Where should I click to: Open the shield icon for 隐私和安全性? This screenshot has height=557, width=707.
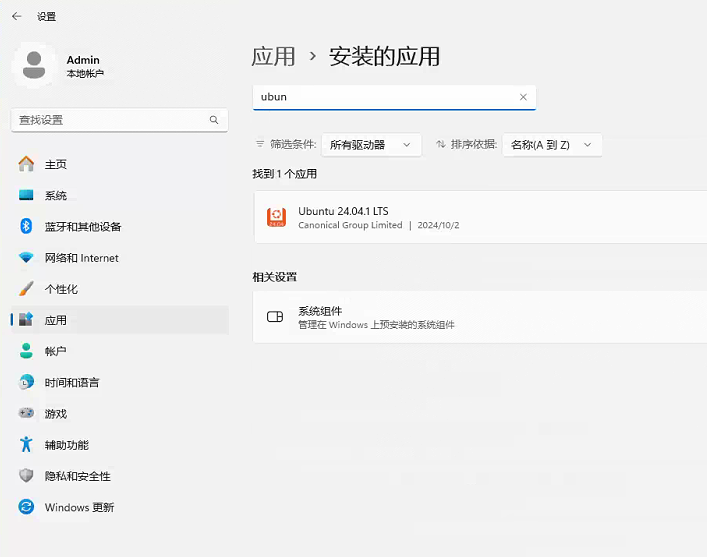coord(26,475)
